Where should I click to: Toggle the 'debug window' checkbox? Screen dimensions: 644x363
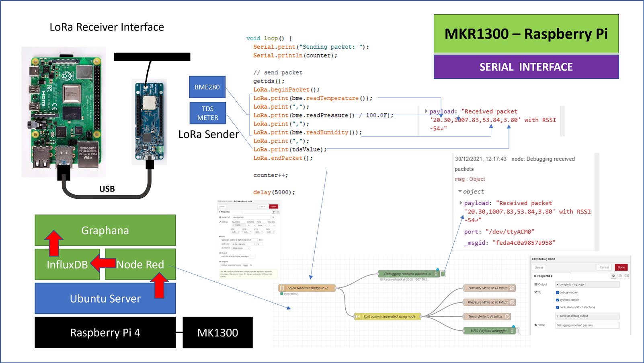tap(558, 293)
